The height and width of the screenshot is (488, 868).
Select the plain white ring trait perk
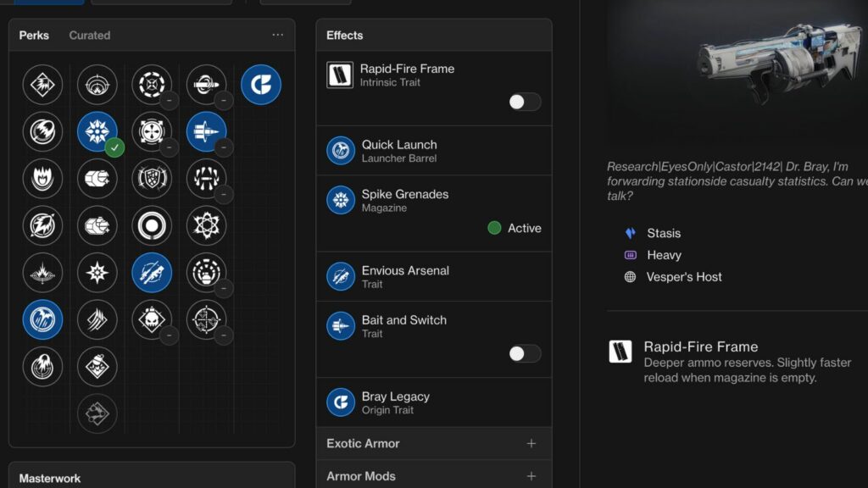coord(152,225)
